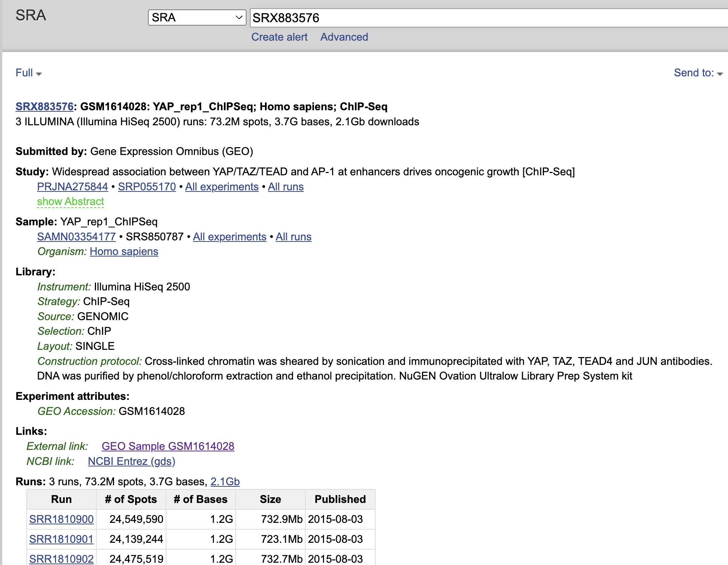Open NCBI Entrez (gds) link
The height and width of the screenshot is (565, 728).
click(131, 461)
